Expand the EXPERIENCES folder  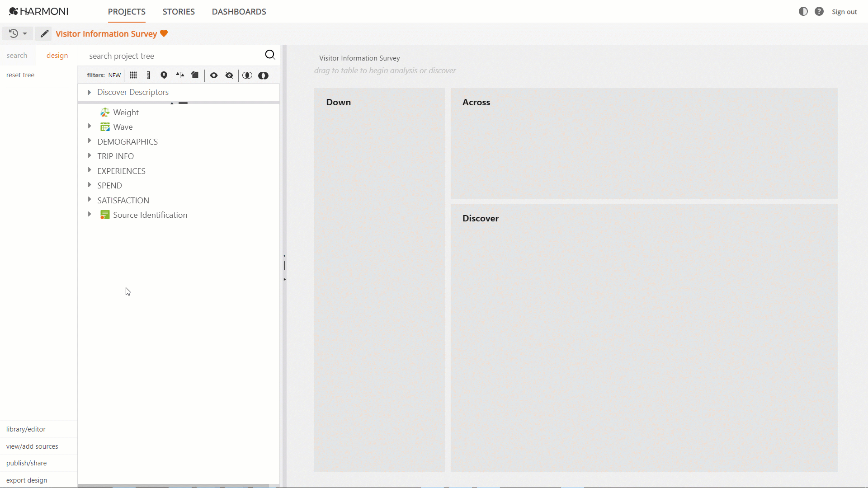pyautogui.click(x=89, y=170)
